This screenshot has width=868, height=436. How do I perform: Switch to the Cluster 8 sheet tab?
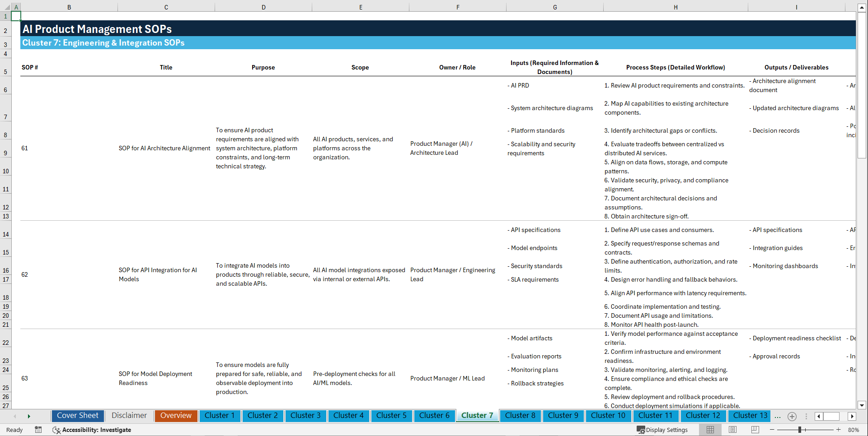pos(520,416)
